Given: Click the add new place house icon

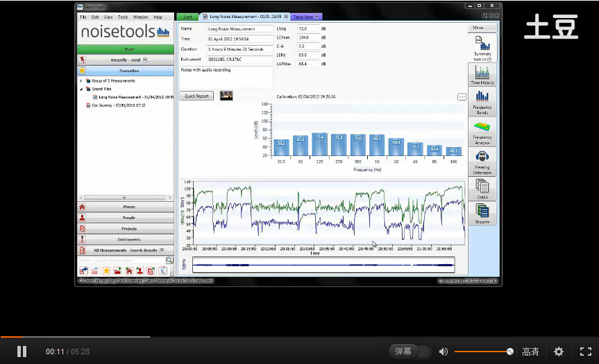Looking at the screenshot, I should click(x=129, y=271).
